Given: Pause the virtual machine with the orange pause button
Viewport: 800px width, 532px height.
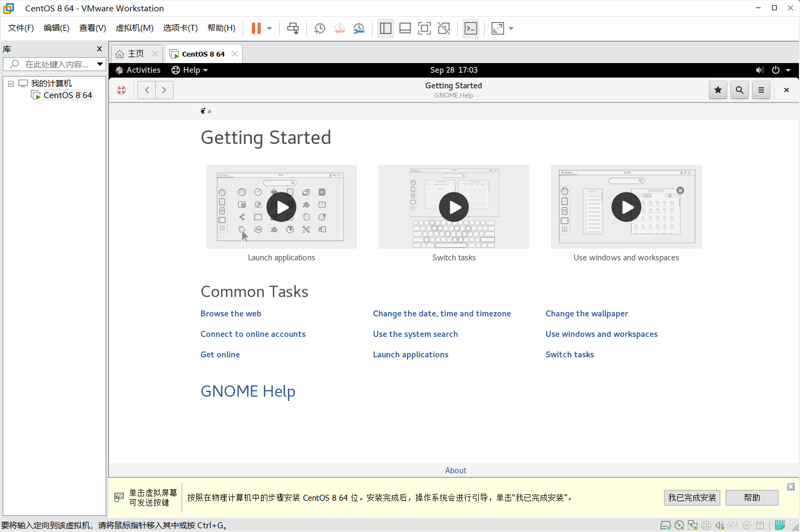Looking at the screenshot, I should [x=256, y=29].
